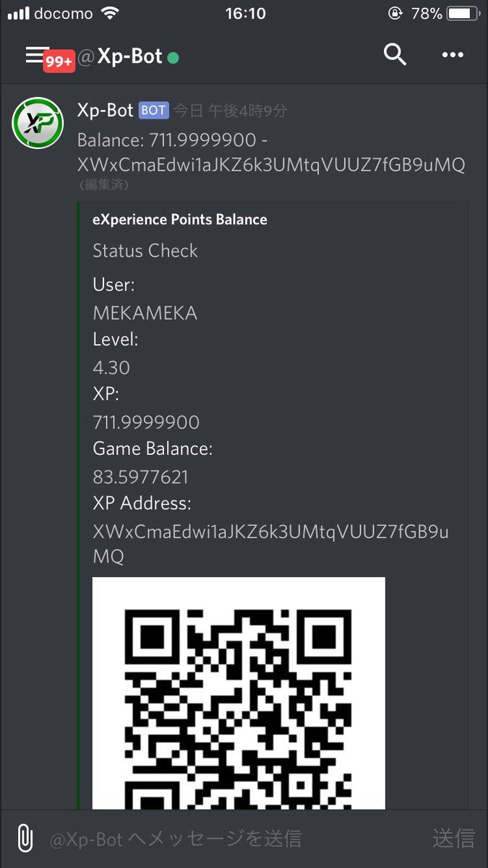Open the hamburger channel menu
Image resolution: width=488 pixels, height=868 pixels.
tap(36, 55)
